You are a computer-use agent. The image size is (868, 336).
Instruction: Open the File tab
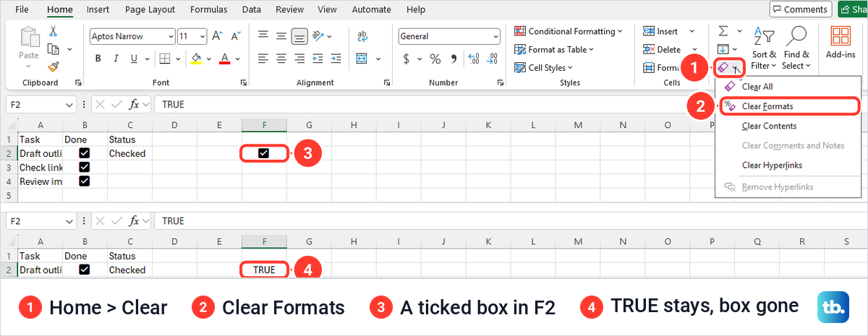(x=22, y=9)
